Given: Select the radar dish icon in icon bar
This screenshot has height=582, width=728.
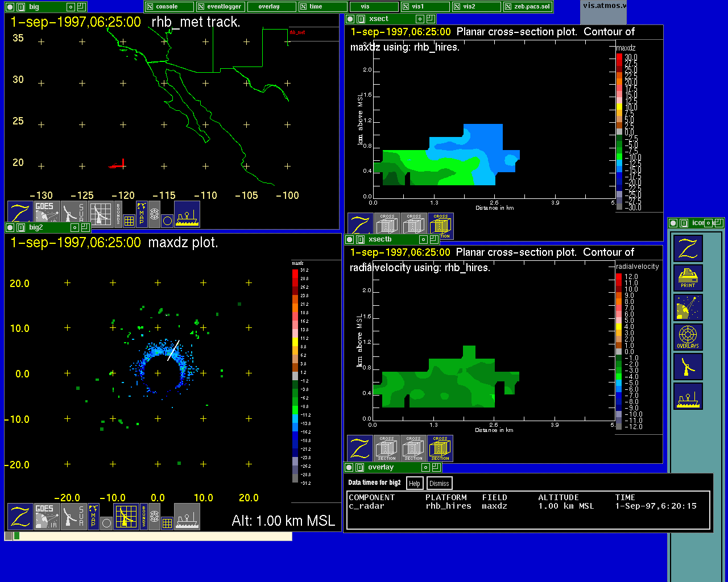Looking at the screenshot, I should pos(688,367).
